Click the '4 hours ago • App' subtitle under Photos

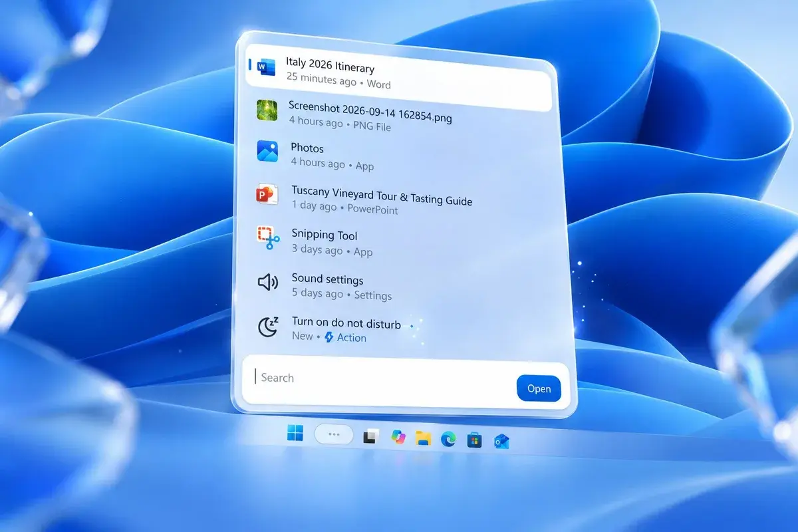click(x=332, y=164)
